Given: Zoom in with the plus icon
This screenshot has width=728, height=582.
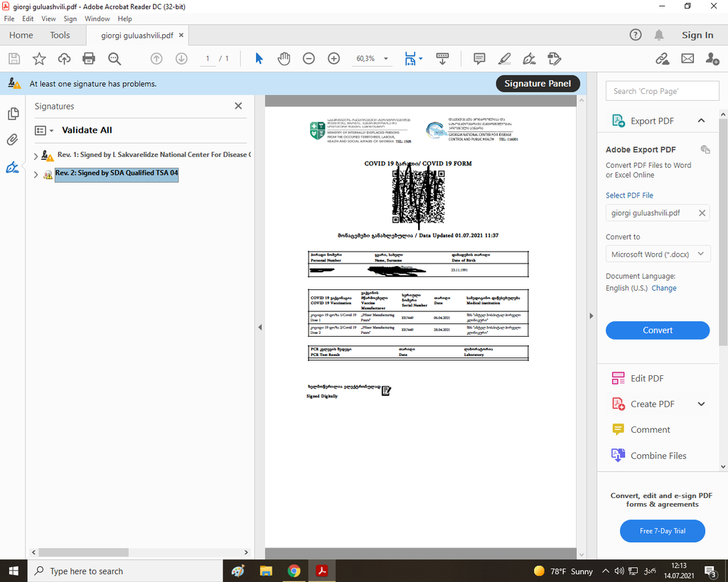Looking at the screenshot, I should coord(334,58).
